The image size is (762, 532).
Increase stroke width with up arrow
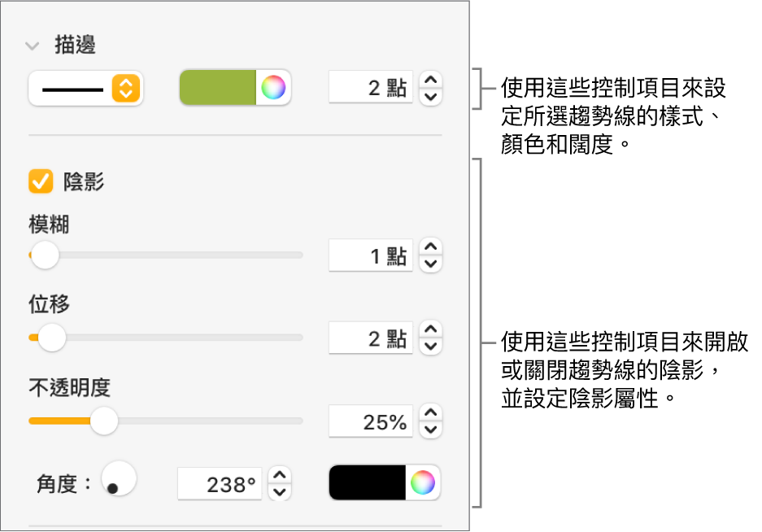tap(431, 80)
